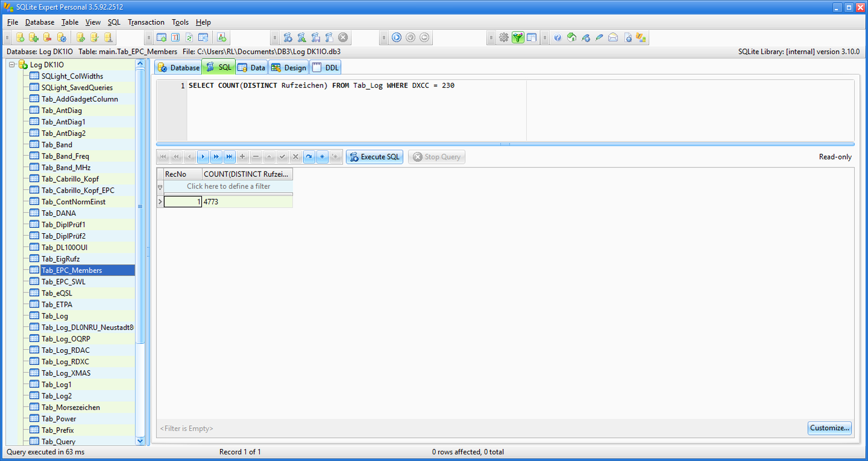Open the filter row dropdown indicator
The width and height of the screenshot is (868, 461).
pyautogui.click(x=160, y=187)
